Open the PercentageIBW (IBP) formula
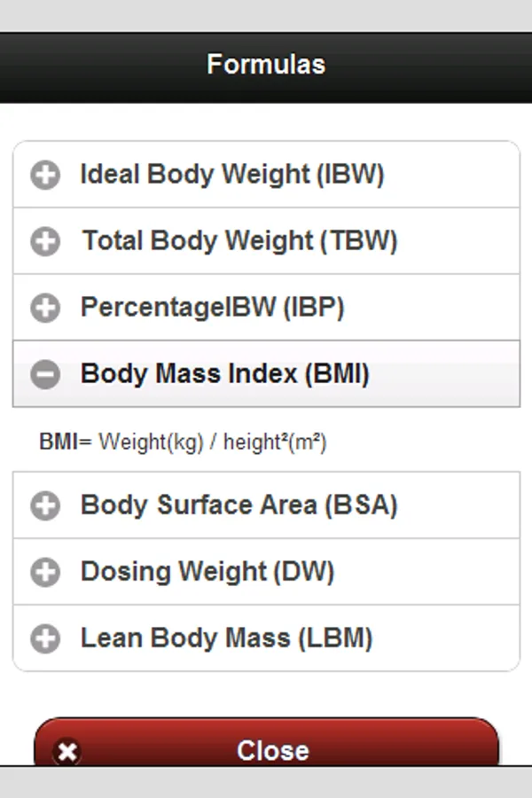This screenshot has height=798, width=532. [x=213, y=308]
